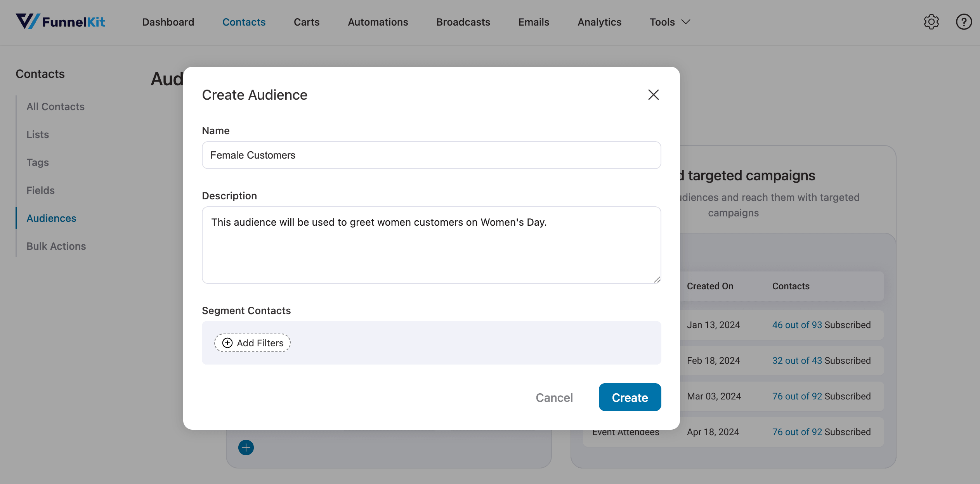Select All Contacts in the sidebar

(56, 107)
